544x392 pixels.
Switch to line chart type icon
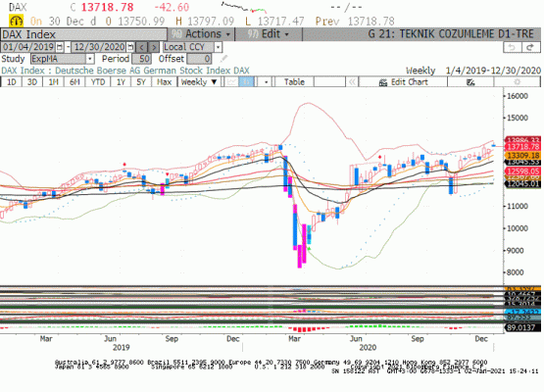point(231,82)
